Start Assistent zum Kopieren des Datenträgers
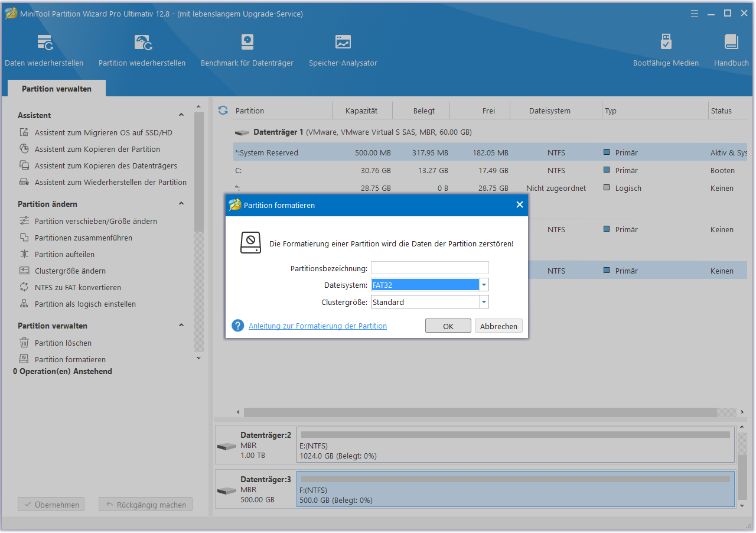The height and width of the screenshot is (533, 756). pos(106,166)
